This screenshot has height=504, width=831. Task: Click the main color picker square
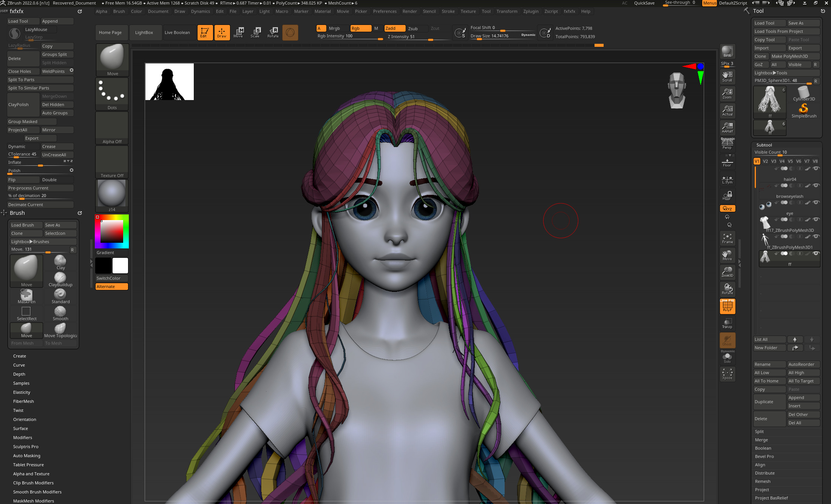112,231
